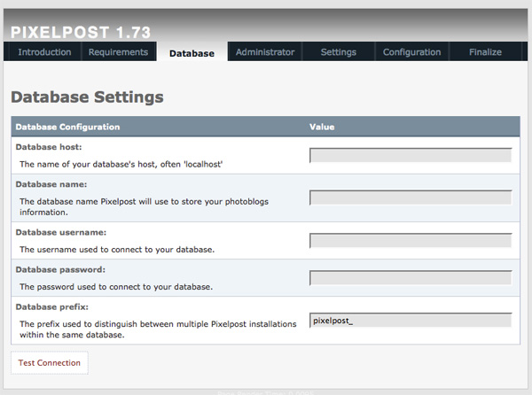Click the description about multiple Pixelpost installations
Viewport: 532px width, 395px height.
[158, 329]
